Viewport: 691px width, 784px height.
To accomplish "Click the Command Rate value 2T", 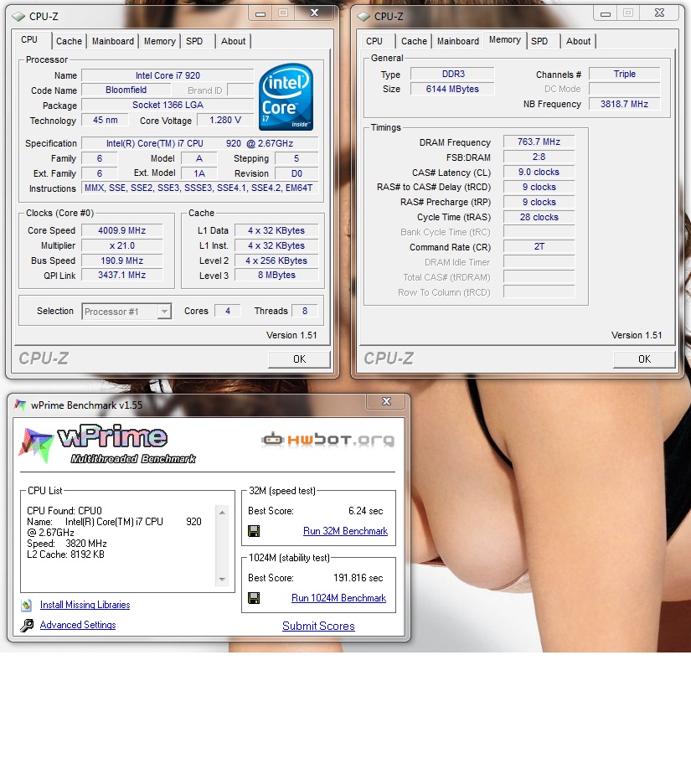I will tap(539, 246).
